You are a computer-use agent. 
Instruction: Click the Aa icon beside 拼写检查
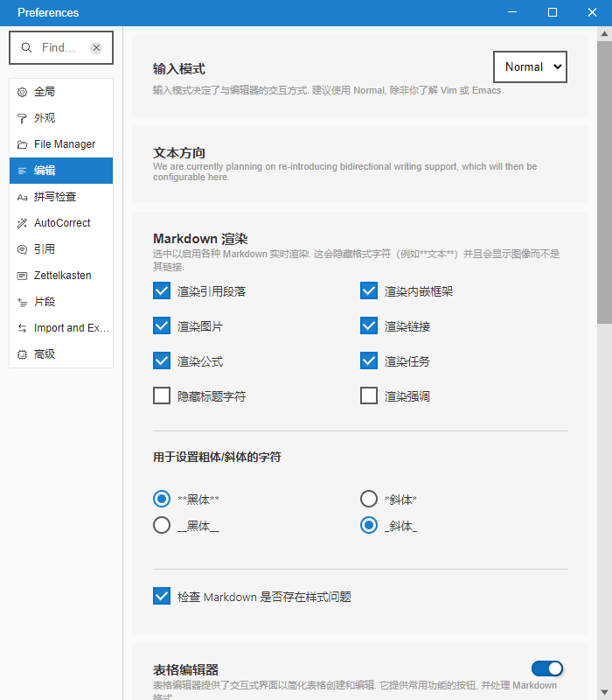coord(22,197)
